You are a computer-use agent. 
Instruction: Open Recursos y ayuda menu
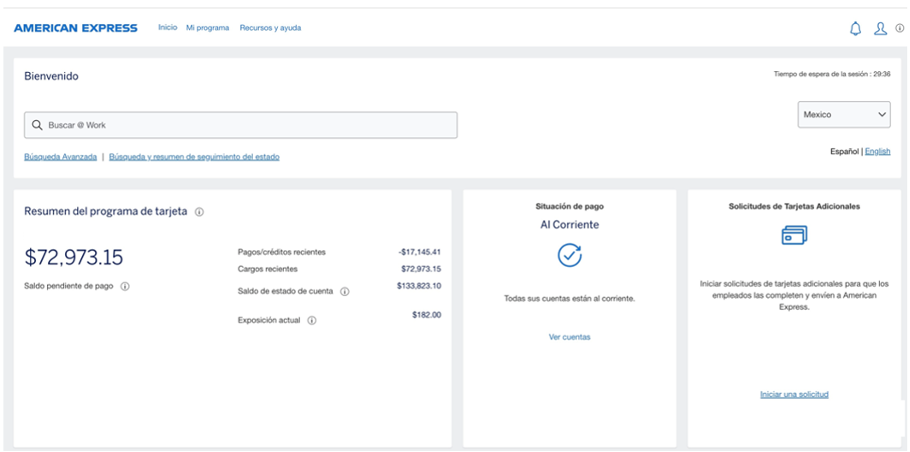(x=270, y=28)
